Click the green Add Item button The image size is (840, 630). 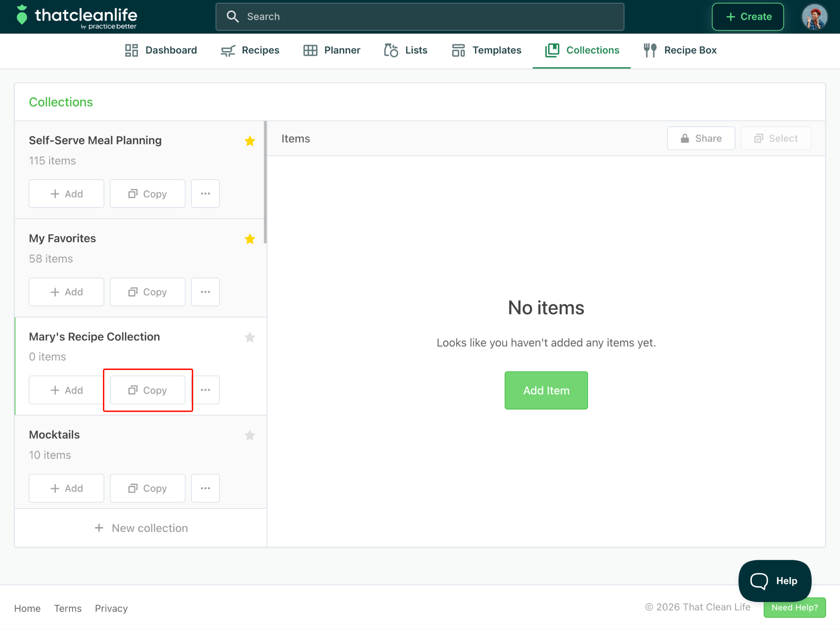(x=546, y=390)
